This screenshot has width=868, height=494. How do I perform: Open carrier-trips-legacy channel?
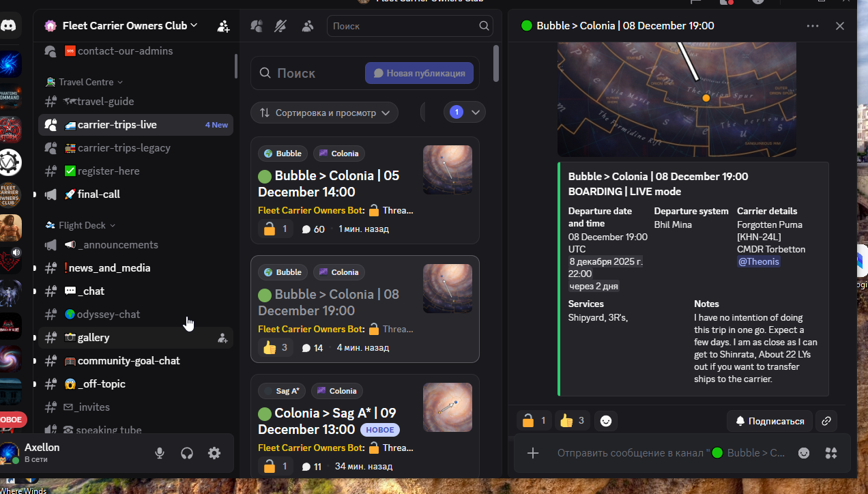[136, 148]
